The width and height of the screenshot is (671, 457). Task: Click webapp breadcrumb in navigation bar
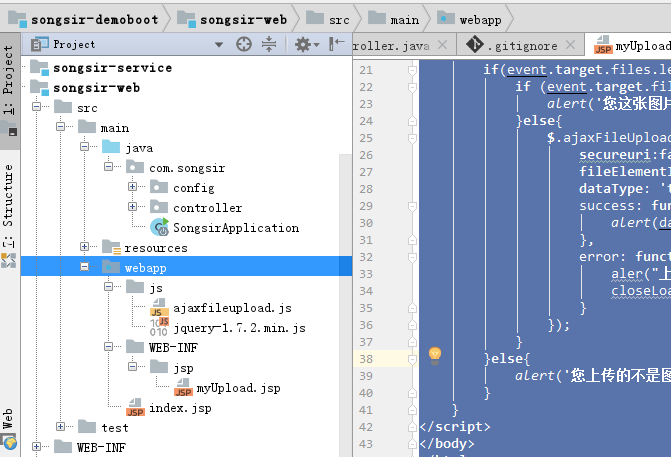pos(469,19)
